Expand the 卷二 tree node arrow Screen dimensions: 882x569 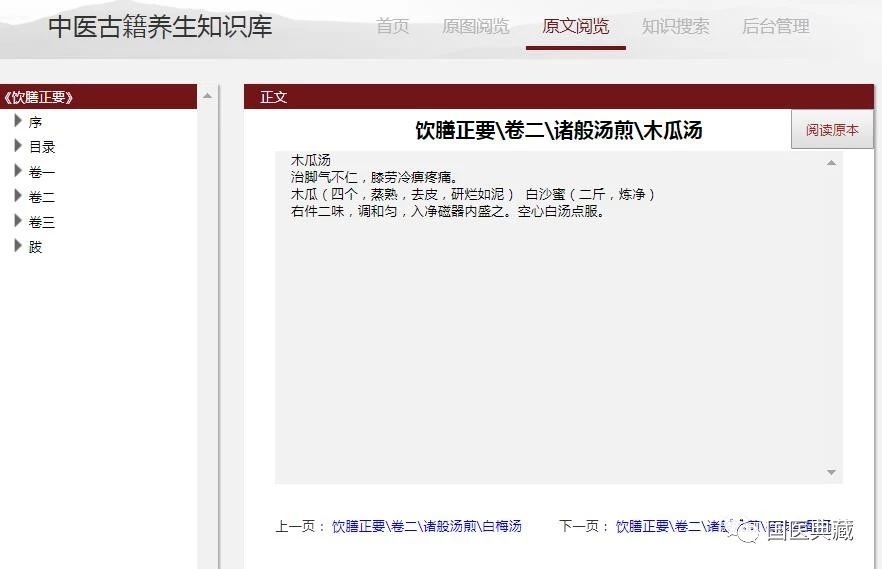click(18, 196)
